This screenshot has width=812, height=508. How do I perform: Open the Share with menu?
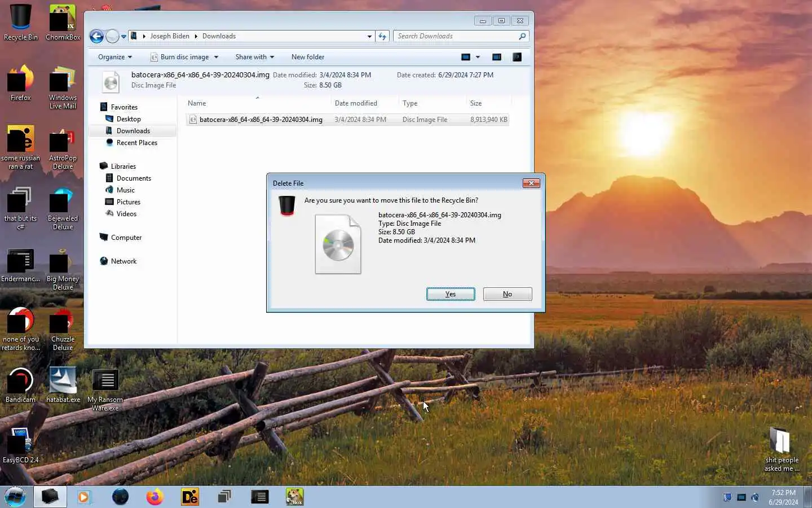255,57
